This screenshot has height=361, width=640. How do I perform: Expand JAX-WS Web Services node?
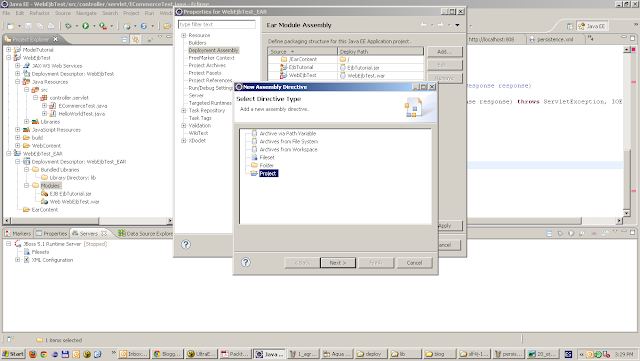[18, 66]
